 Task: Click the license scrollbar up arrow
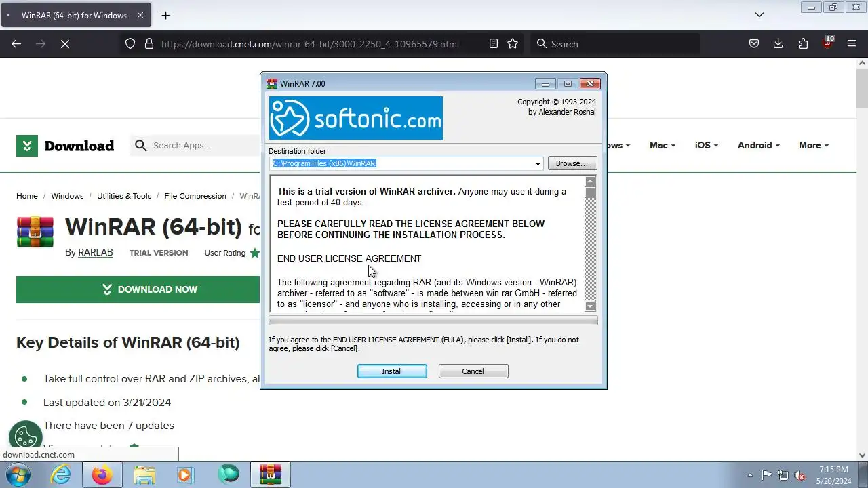(x=590, y=181)
